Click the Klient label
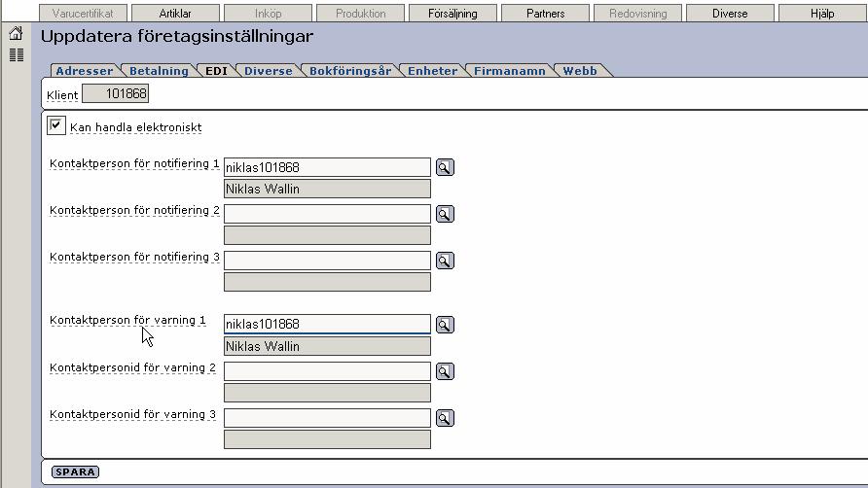The height and width of the screenshot is (488, 868). tap(62, 95)
